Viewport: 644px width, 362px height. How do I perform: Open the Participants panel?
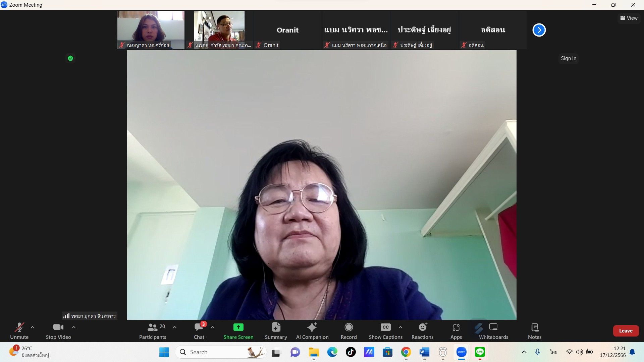click(x=153, y=331)
